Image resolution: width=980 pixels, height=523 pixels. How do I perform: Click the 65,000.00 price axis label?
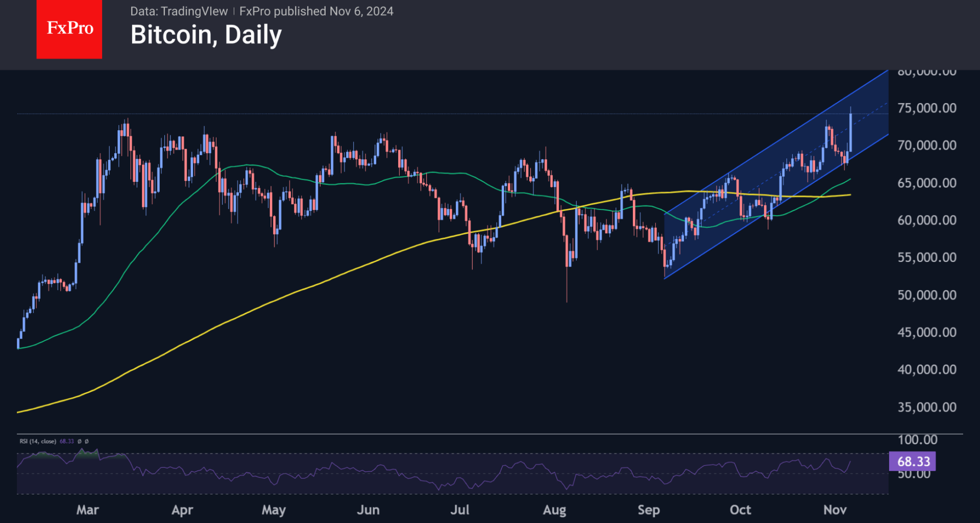(927, 183)
